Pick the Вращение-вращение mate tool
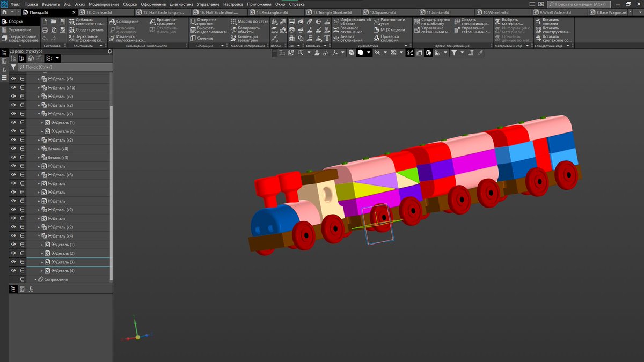Image resolution: width=644 pixels, height=362 pixels. pyautogui.click(x=164, y=21)
